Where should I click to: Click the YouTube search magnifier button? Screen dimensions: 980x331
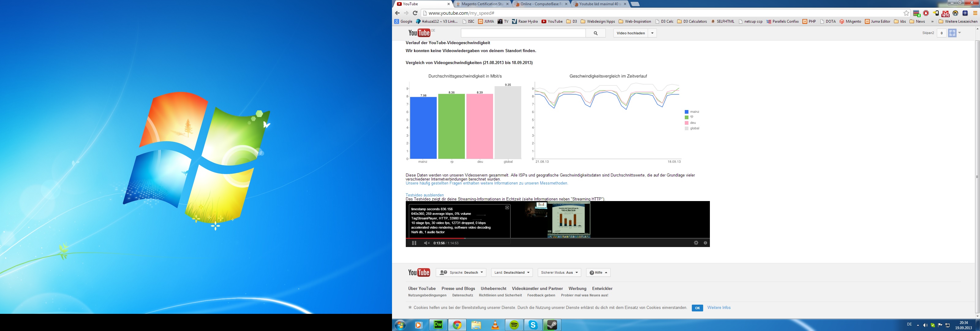click(x=595, y=33)
